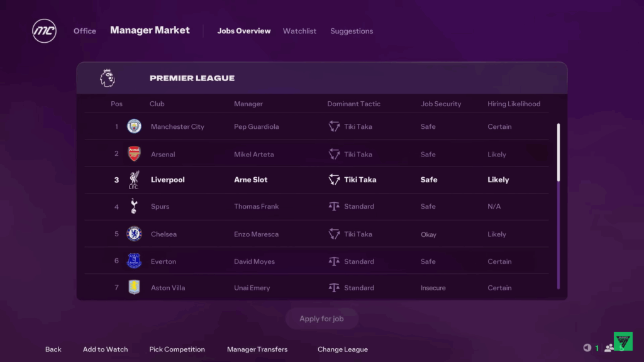The image size is (644, 362).
Task: Click Tiki Taka tactic icon for Chelsea
Action: coord(334,234)
